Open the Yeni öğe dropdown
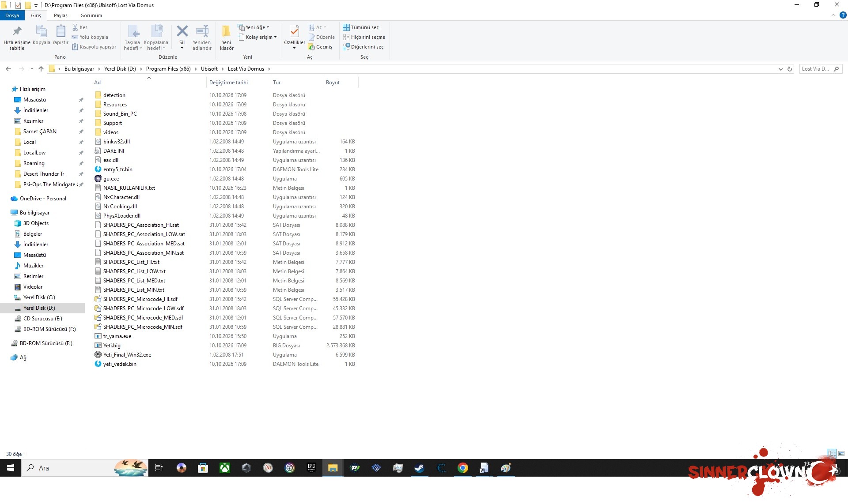Image resolution: width=848 pixels, height=504 pixels. 254,27
